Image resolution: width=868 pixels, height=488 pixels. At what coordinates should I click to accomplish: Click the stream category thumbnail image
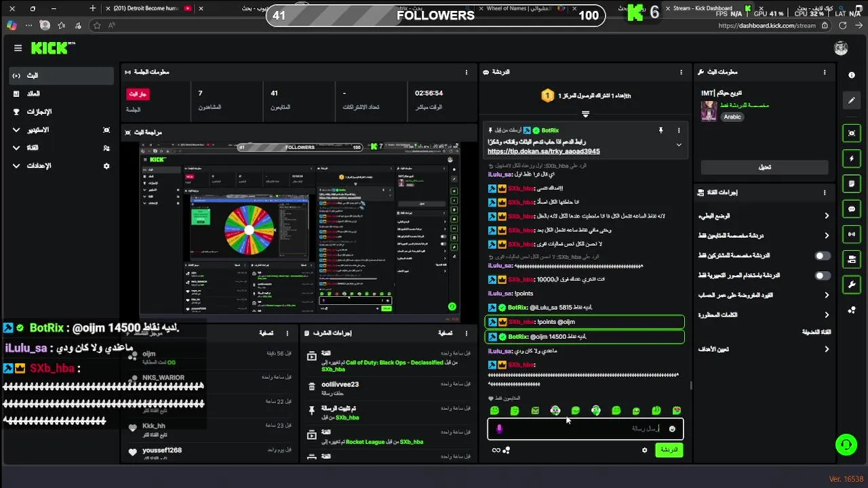(x=709, y=111)
